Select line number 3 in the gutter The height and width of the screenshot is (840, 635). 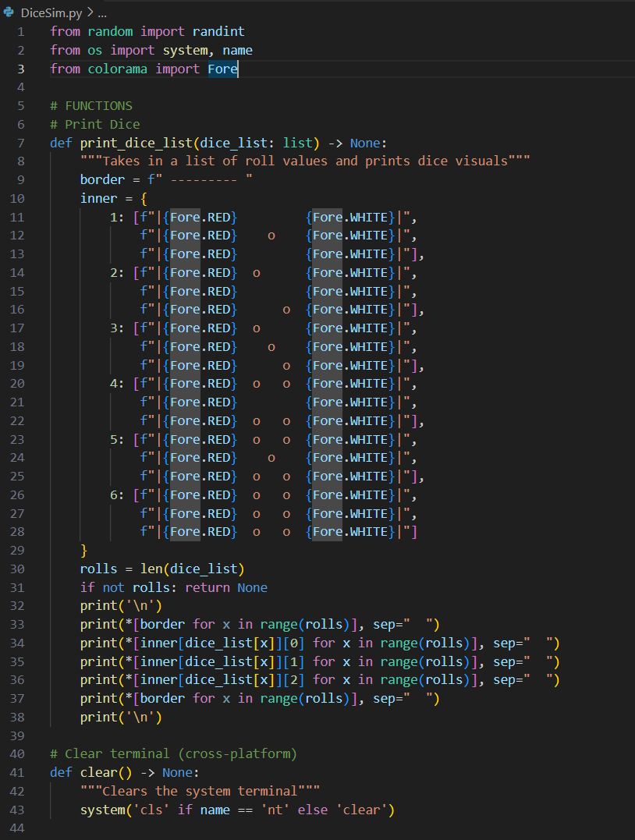[21, 69]
